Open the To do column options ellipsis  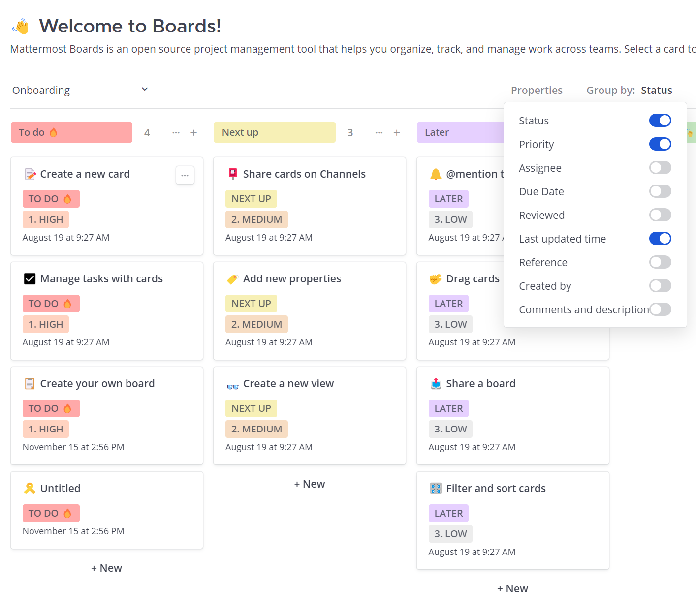point(176,133)
